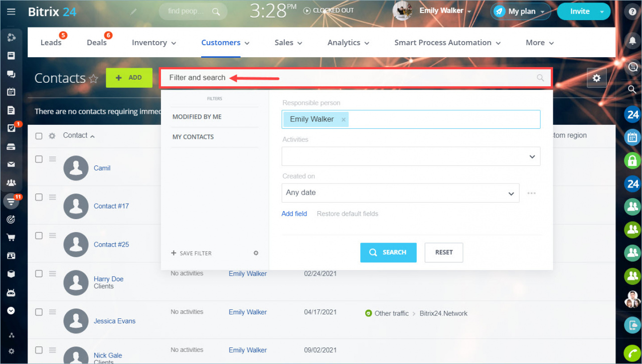Click the Filter and search field
The width and height of the screenshot is (642, 364).
(x=356, y=78)
